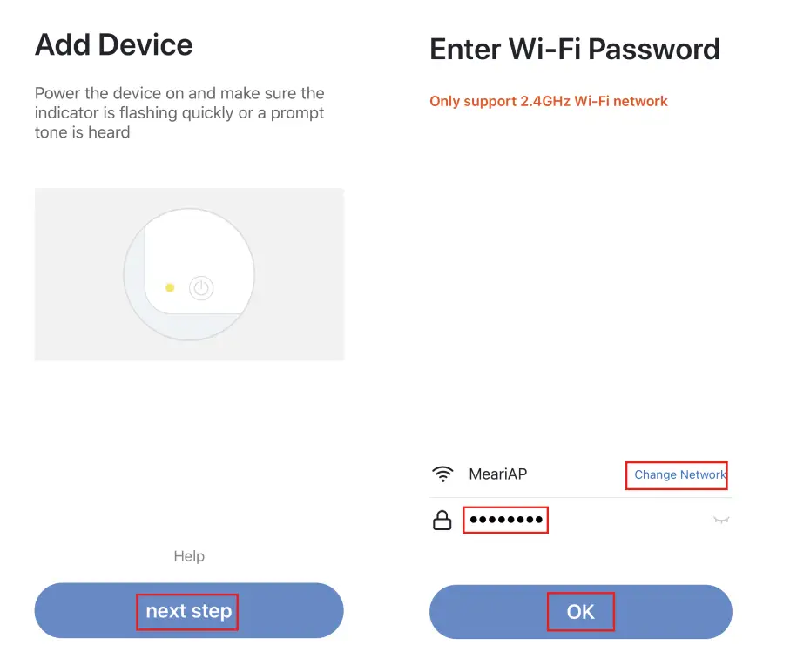Click the 2.4GHz Wi-Fi support warning
The height and width of the screenshot is (672, 790).
[548, 101]
